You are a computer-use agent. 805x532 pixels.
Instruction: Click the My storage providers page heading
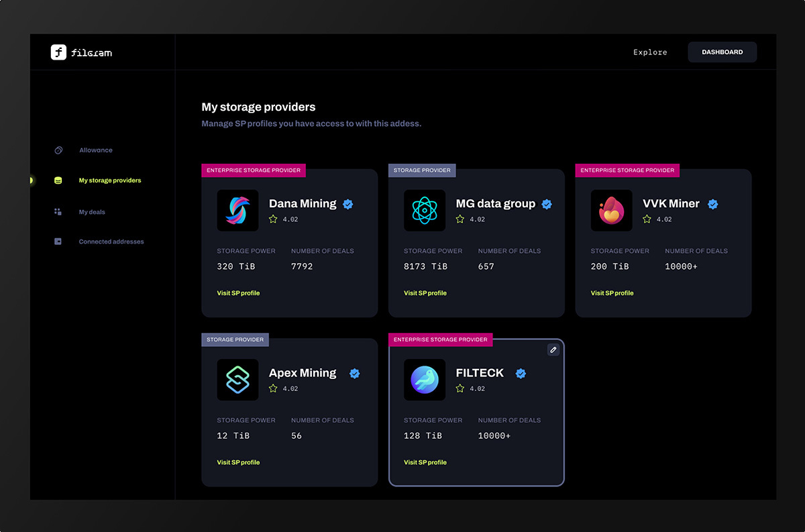point(258,107)
